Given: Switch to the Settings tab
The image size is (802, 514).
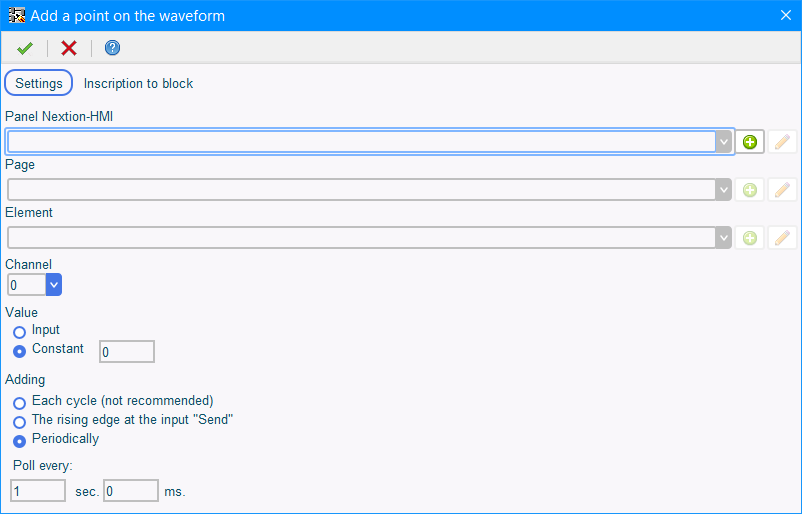Looking at the screenshot, I should coord(39,83).
